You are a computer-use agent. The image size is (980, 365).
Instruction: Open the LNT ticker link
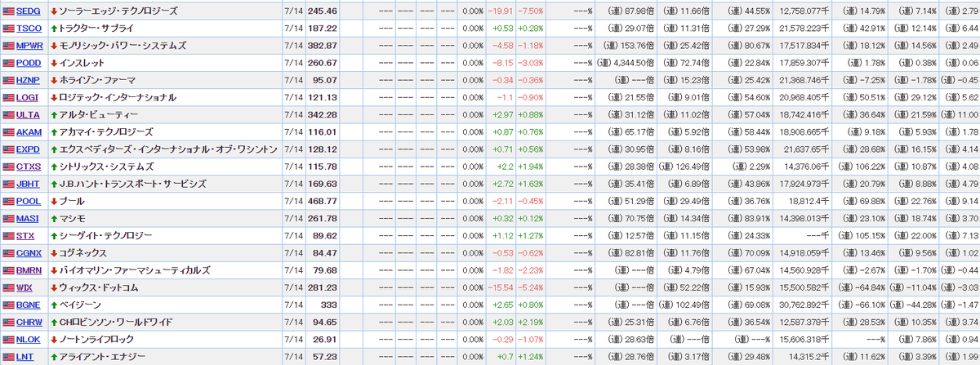coord(24,356)
